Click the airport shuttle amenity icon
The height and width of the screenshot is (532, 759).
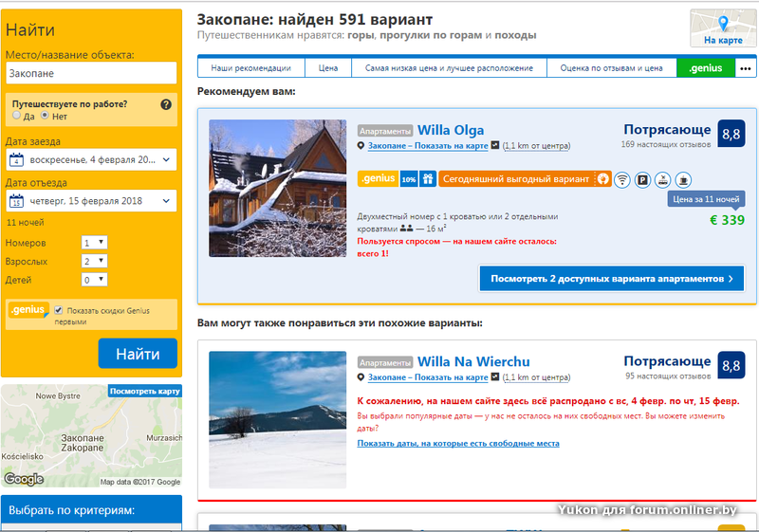coord(662,180)
